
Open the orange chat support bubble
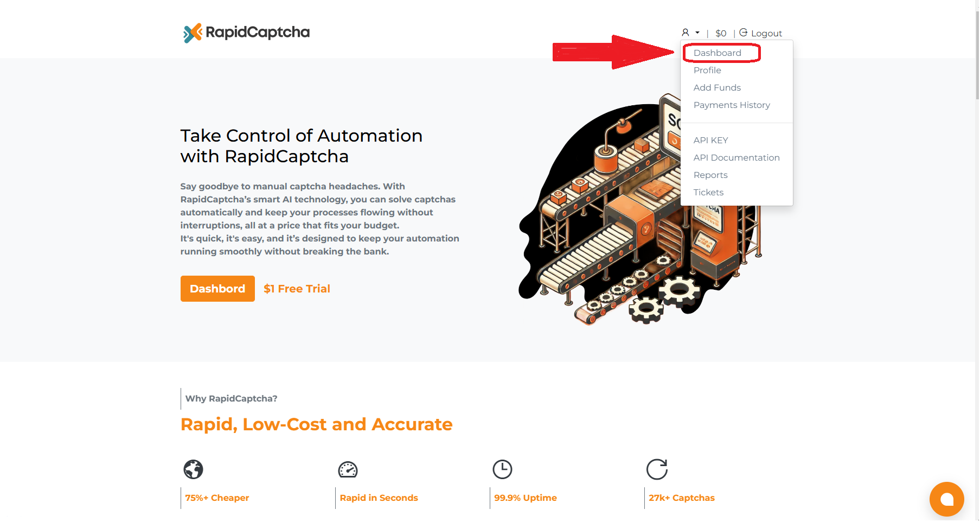point(946,499)
